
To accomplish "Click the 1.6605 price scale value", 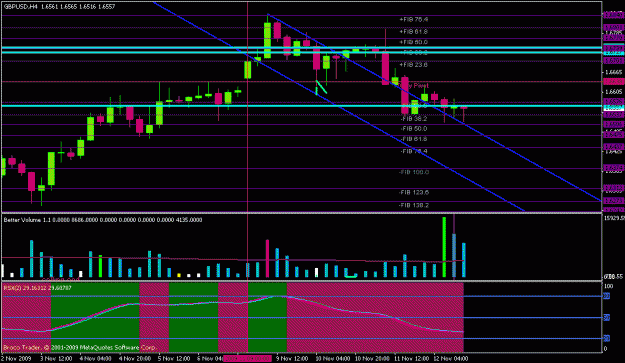I will 613,92.
